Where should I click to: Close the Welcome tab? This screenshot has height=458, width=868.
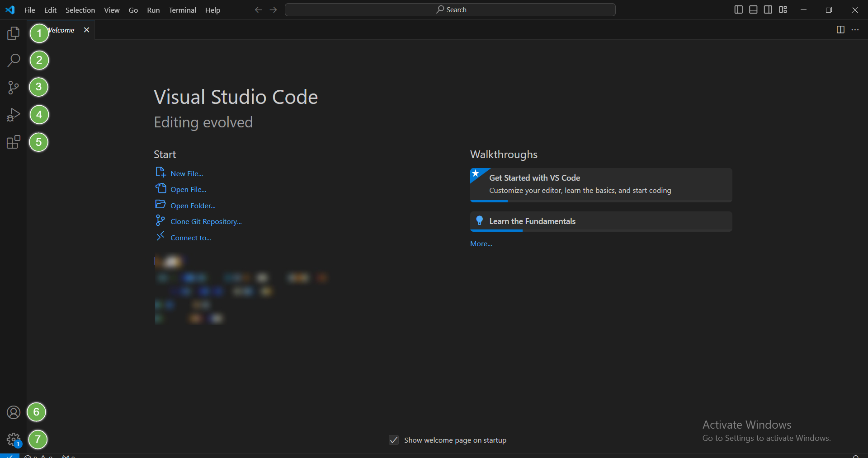86,30
